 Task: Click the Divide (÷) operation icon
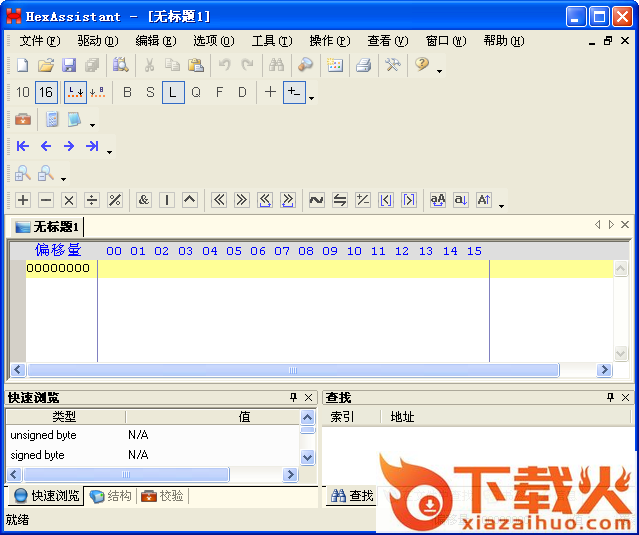92,200
